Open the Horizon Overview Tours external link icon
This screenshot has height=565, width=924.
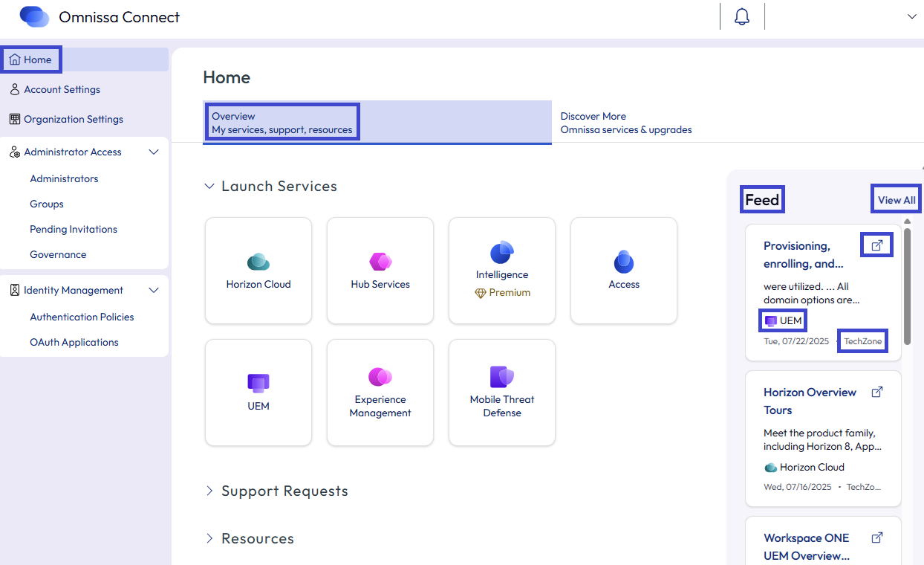[877, 391]
